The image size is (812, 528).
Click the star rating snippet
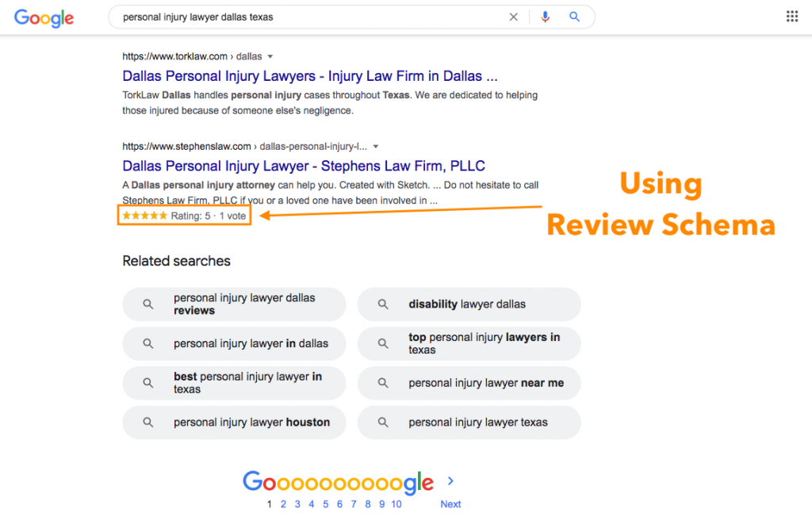pos(184,216)
